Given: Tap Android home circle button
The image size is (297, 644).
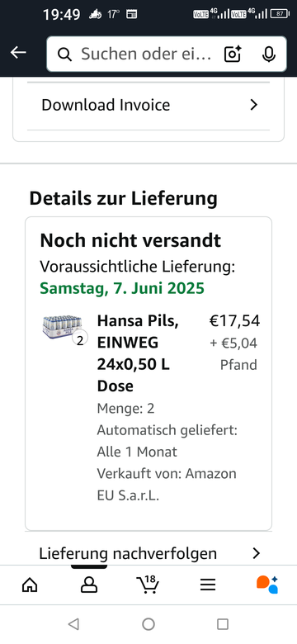Looking at the screenshot, I should click(148, 624).
